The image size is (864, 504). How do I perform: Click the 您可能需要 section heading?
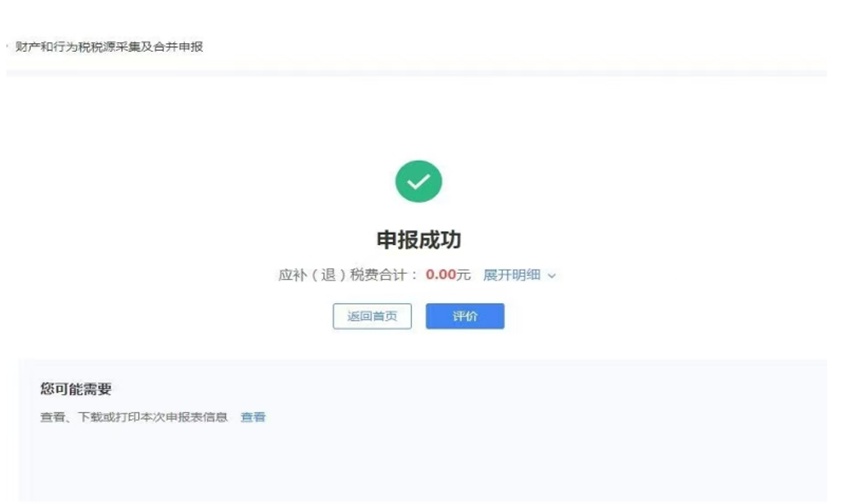click(76, 389)
